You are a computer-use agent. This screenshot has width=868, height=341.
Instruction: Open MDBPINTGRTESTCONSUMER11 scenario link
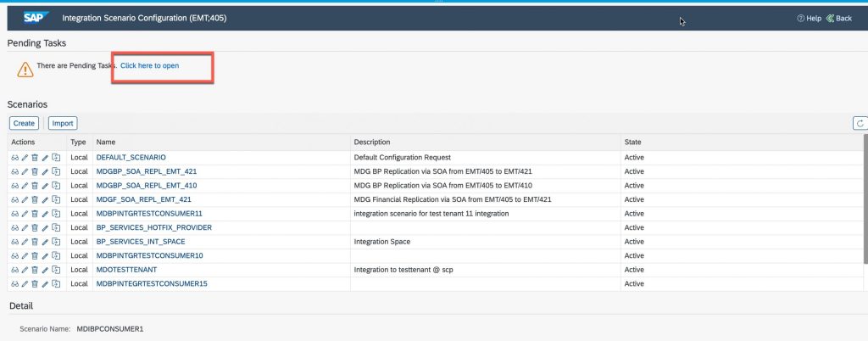point(149,214)
